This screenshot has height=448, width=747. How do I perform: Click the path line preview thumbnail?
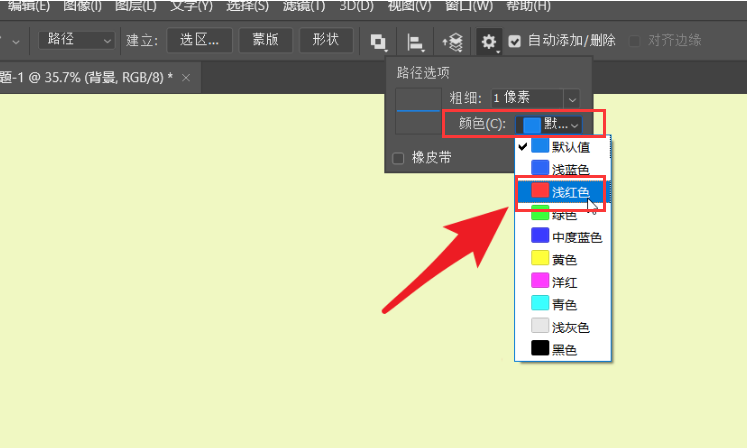click(418, 111)
